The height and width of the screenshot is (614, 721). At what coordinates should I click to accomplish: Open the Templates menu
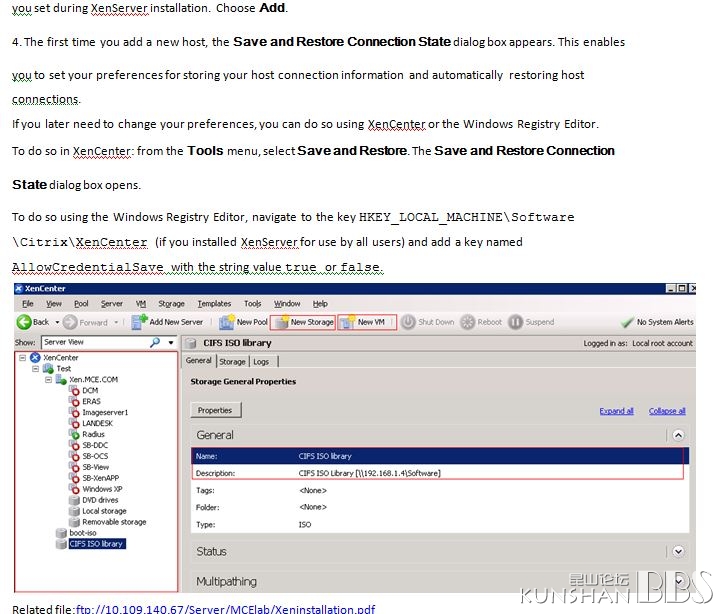tap(214, 304)
